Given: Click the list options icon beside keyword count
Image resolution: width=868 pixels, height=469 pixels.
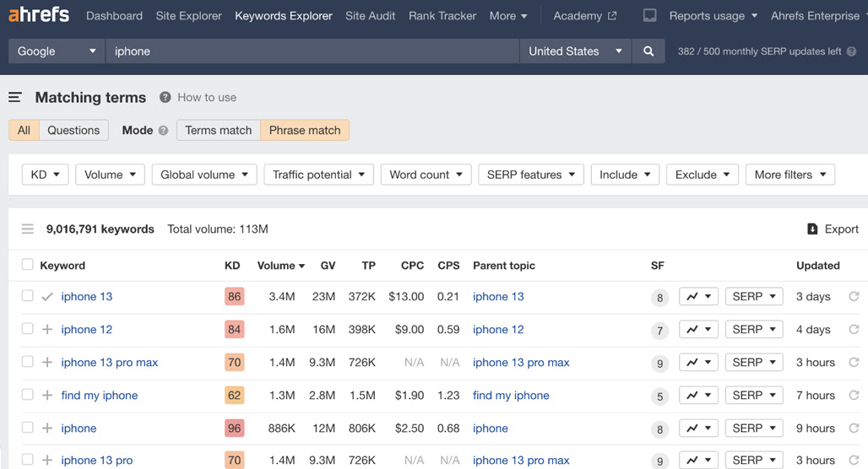Looking at the screenshot, I should click(x=28, y=229).
